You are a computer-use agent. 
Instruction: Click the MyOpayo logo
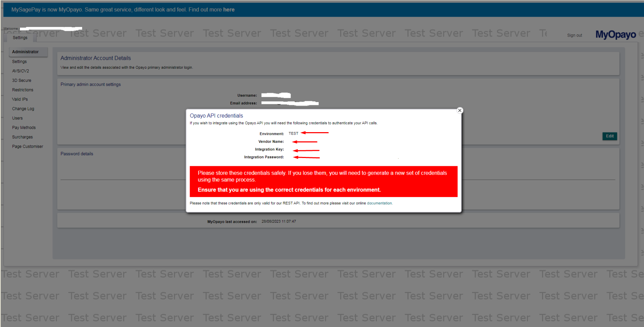[x=615, y=34]
